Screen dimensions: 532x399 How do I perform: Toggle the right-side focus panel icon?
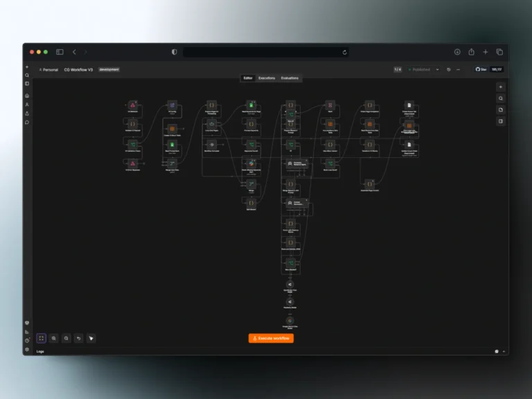tap(501, 121)
